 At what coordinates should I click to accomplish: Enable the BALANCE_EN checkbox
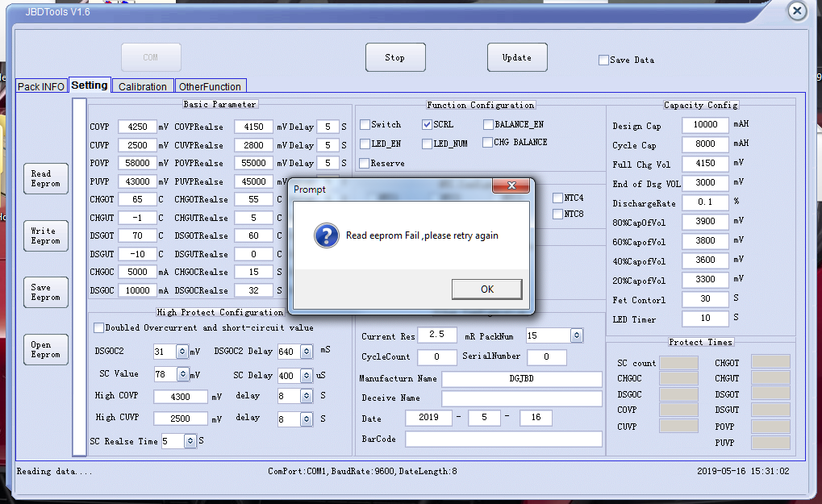tap(489, 125)
